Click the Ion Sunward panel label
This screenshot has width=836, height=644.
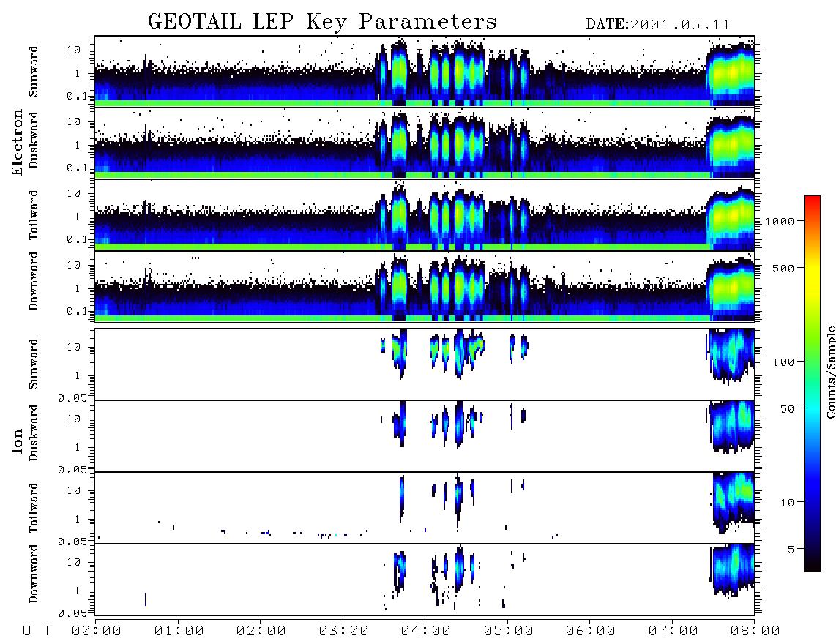(34, 364)
